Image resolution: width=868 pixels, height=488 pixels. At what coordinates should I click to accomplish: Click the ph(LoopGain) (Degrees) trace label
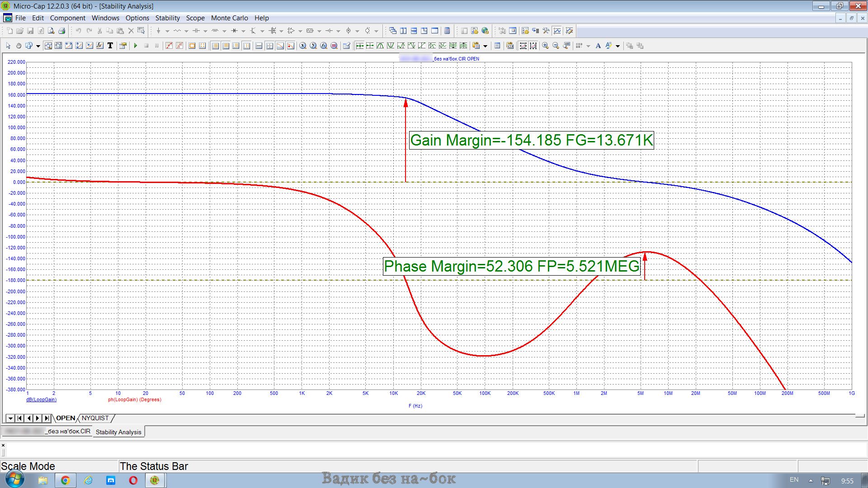coord(134,399)
